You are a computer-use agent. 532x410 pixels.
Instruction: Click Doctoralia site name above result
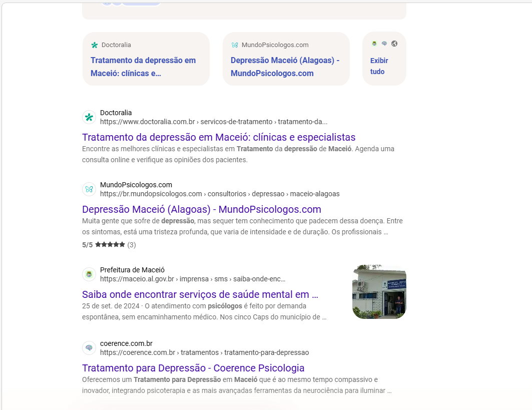click(116, 113)
